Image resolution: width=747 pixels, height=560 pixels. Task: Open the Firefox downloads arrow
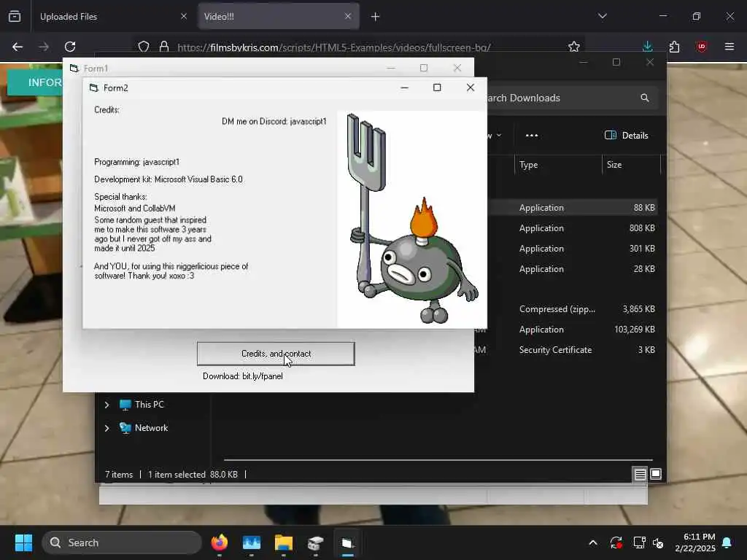(x=648, y=47)
